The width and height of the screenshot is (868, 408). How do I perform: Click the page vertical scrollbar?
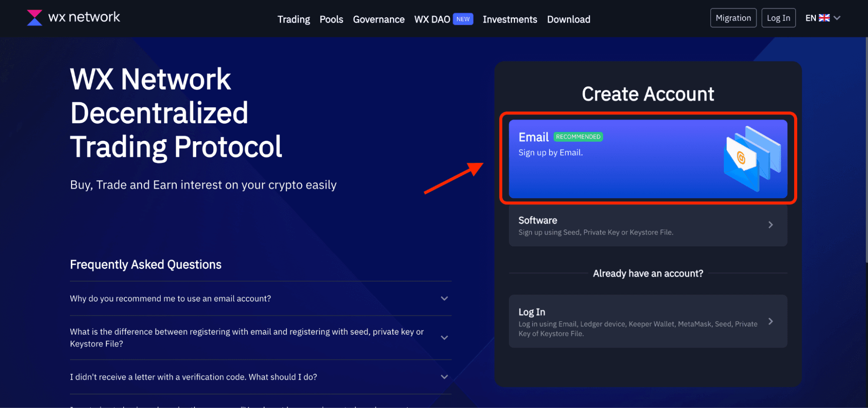click(x=866, y=150)
